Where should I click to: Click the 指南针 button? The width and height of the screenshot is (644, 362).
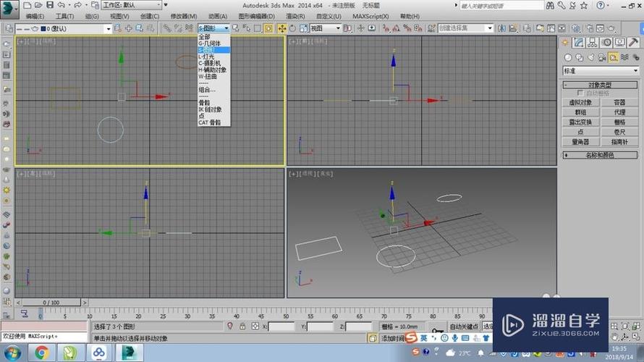619,142
